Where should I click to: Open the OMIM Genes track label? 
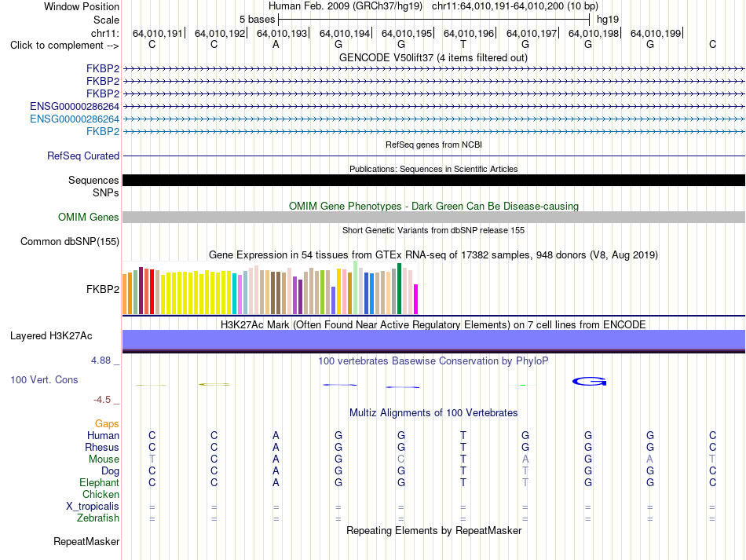89,217
